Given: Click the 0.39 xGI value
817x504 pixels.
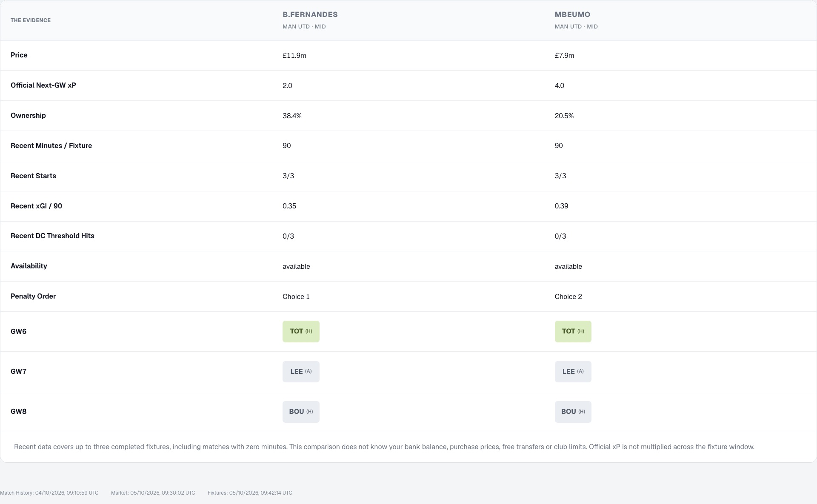Looking at the screenshot, I should click(x=561, y=206).
